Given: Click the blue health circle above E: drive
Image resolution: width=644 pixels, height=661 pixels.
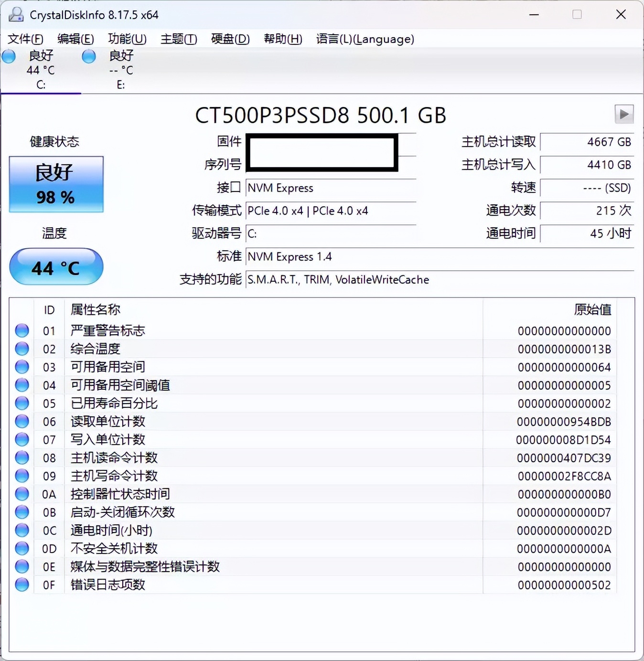Looking at the screenshot, I should click(x=89, y=56).
